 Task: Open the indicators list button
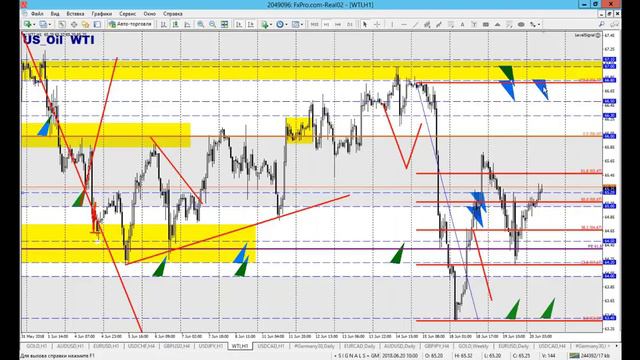click(264, 24)
